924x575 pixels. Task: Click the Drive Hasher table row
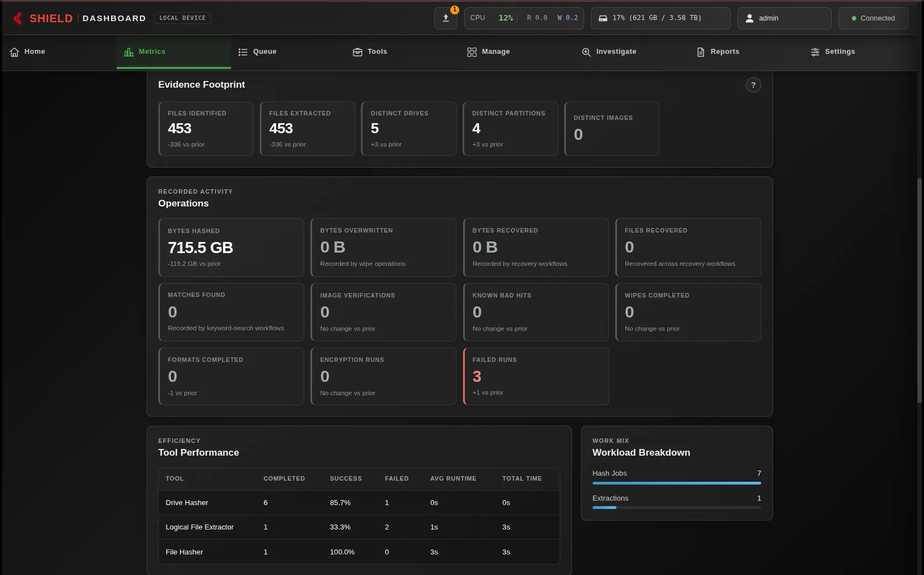click(x=359, y=503)
